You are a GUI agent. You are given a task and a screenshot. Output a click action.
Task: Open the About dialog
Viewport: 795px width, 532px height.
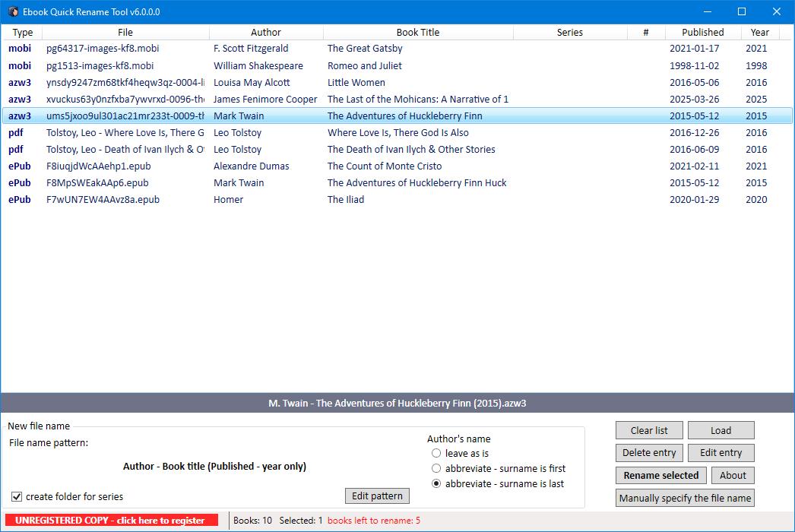click(733, 475)
